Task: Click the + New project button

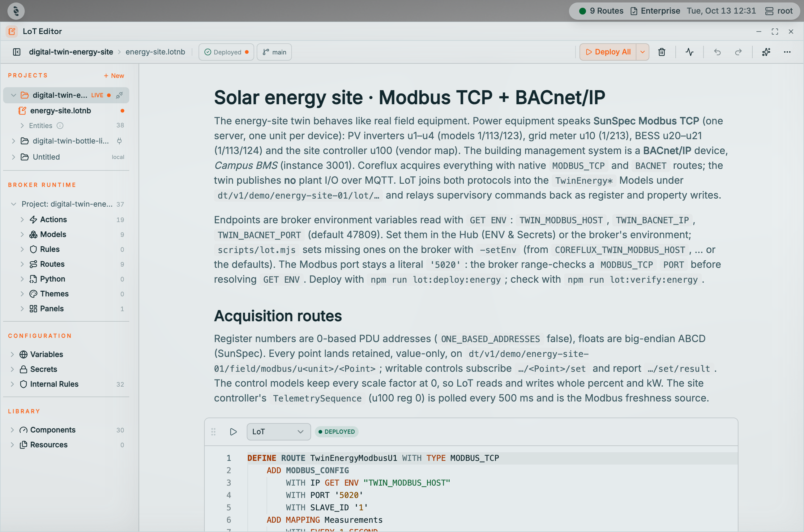Action: tap(114, 76)
